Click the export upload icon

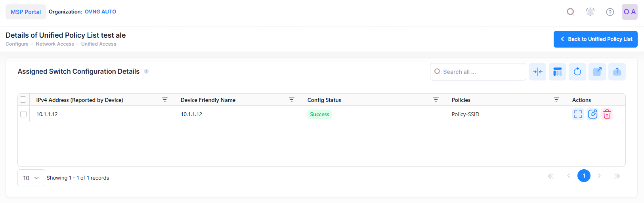coord(617,72)
